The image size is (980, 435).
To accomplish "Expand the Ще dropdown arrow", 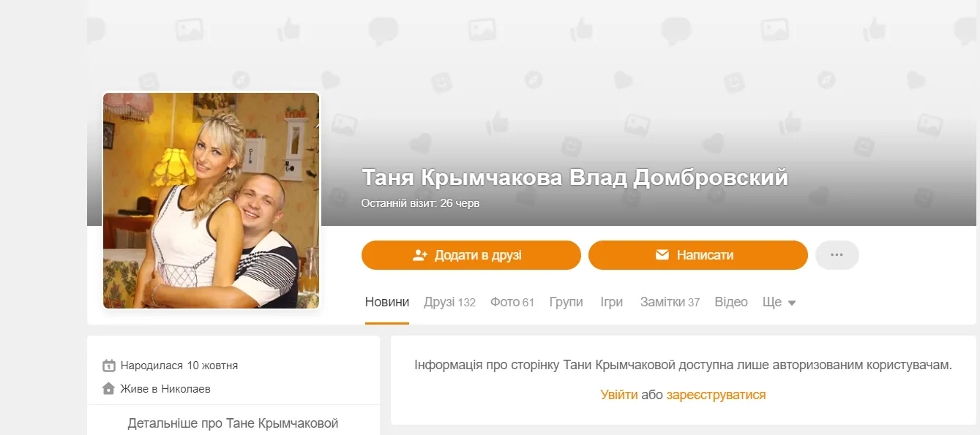I will (x=792, y=303).
